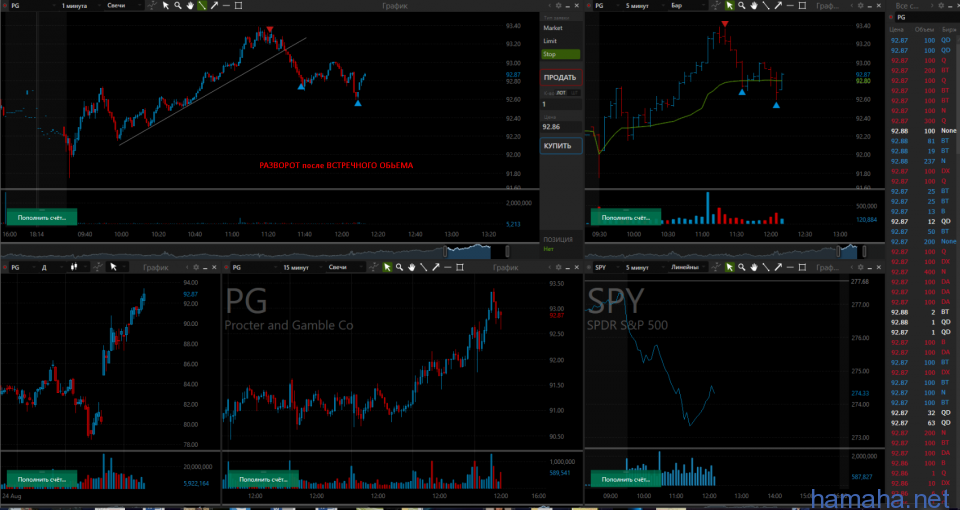Select pointer tool in daily PG chart
960x510 pixels.
click(113, 267)
